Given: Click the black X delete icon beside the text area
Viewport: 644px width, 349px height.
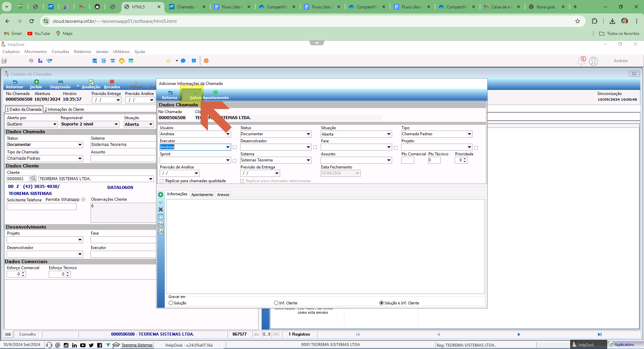Looking at the screenshot, I should (x=161, y=209).
